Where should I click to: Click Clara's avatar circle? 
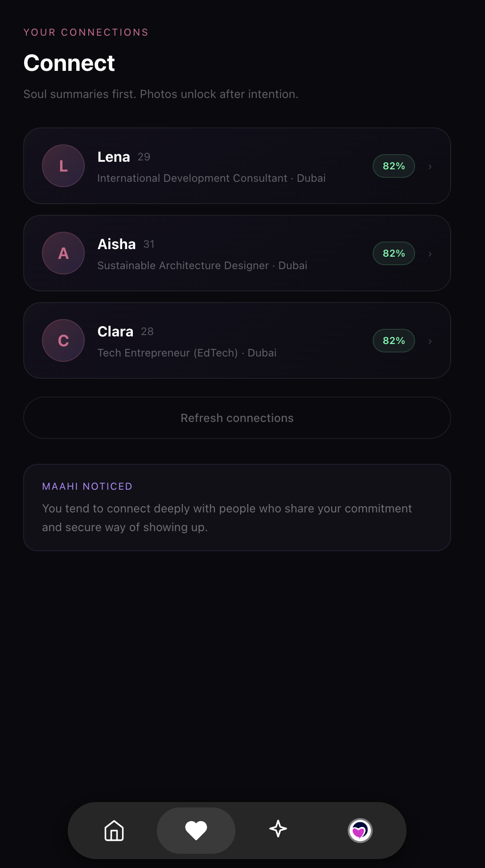63,340
